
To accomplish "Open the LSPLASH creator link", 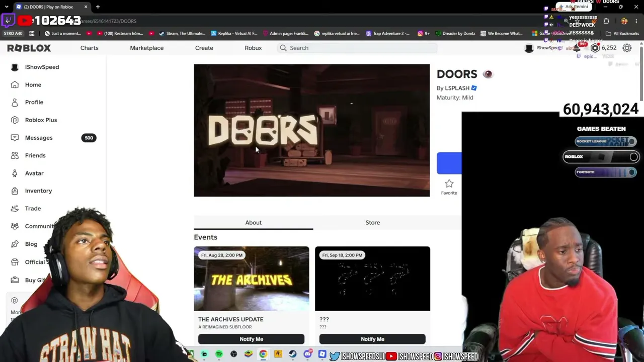I will (x=457, y=88).
